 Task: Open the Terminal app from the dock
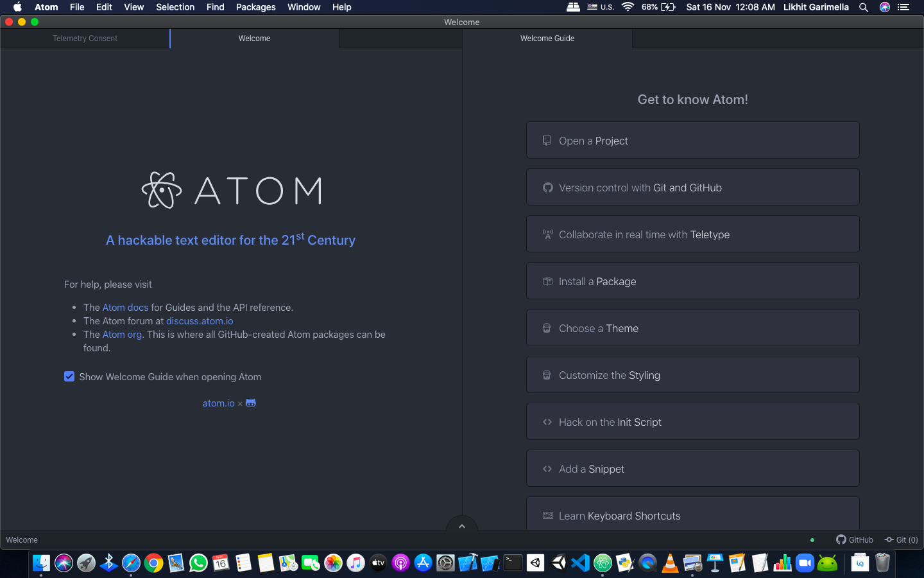pyautogui.click(x=513, y=563)
